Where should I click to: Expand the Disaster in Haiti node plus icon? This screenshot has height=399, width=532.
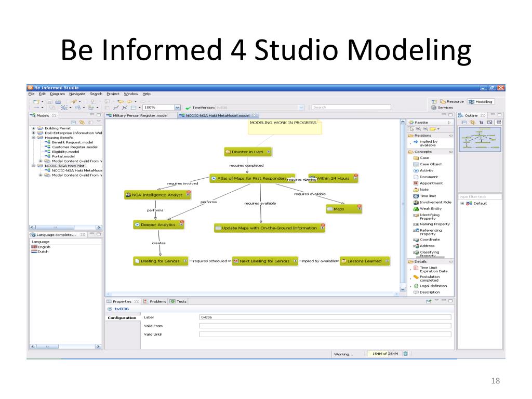point(269,152)
